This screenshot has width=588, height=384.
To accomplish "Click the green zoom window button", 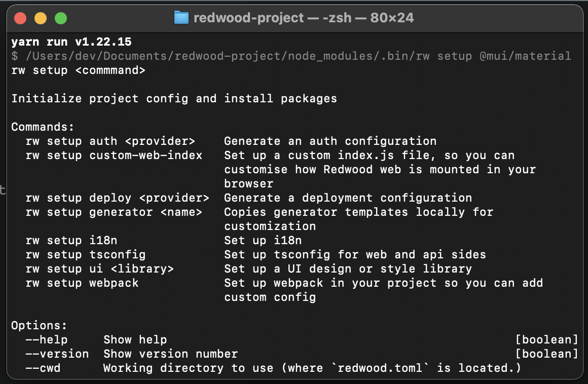I will (x=61, y=18).
